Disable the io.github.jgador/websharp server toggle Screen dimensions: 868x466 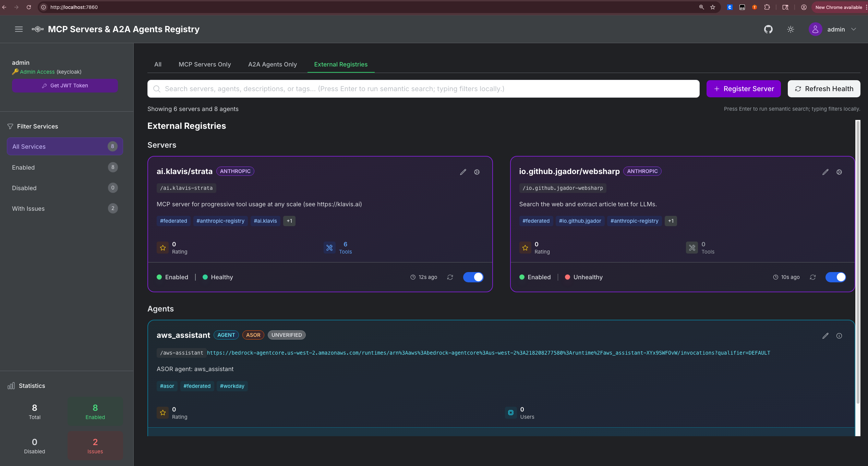(x=836, y=277)
